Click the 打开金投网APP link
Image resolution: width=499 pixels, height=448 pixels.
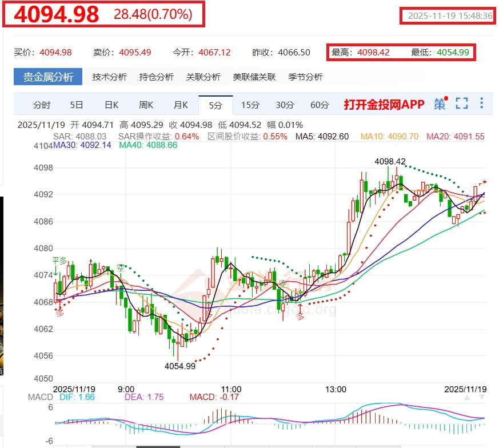pos(384,105)
